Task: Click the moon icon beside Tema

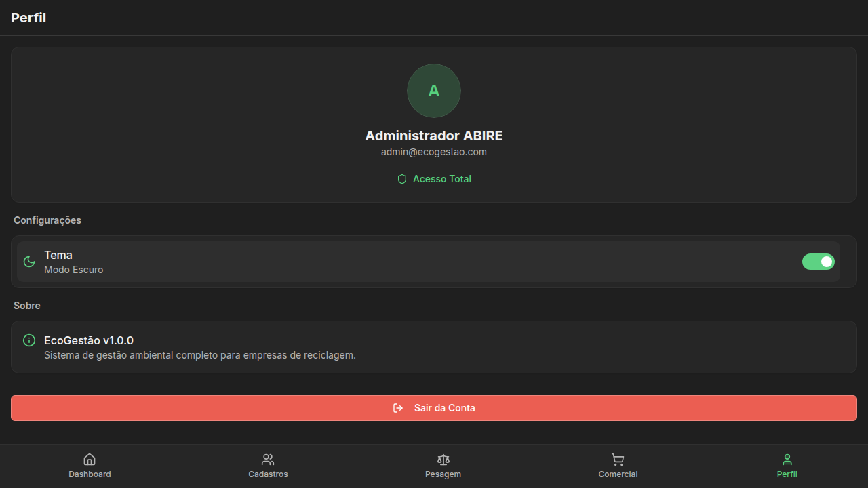Action: click(x=29, y=262)
